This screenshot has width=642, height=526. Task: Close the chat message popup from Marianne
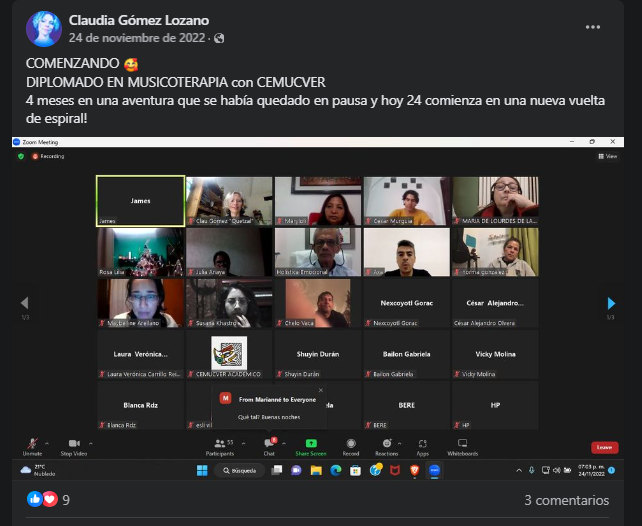click(x=321, y=390)
